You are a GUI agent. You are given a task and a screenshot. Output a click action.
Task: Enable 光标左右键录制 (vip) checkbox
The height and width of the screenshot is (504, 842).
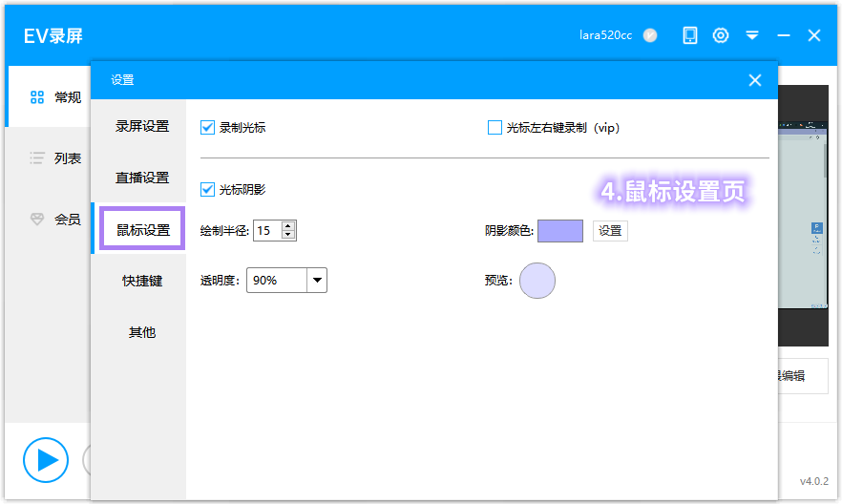[x=495, y=127]
